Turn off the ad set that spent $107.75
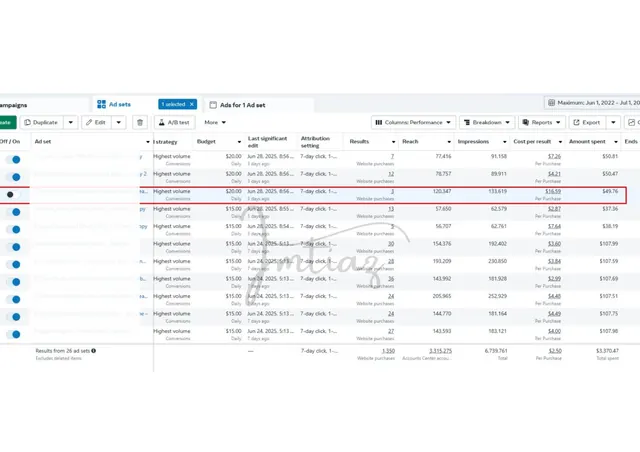The width and height of the screenshot is (640, 452). (13, 317)
